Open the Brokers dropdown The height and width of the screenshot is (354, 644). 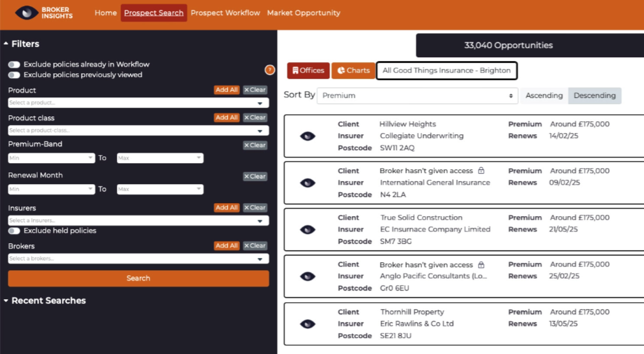pyautogui.click(x=139, y=259)
